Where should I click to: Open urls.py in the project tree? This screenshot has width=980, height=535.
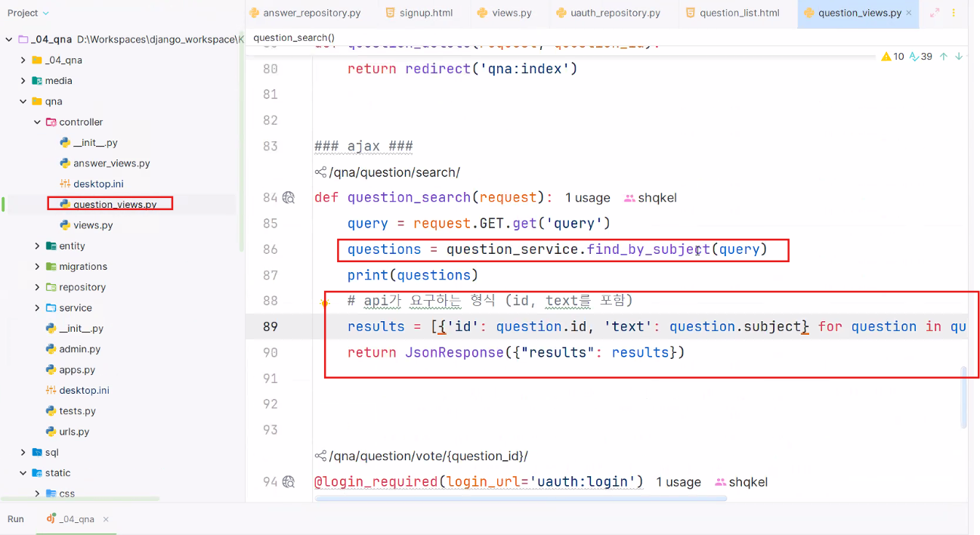pyautogui.click(x=74, y=431)
